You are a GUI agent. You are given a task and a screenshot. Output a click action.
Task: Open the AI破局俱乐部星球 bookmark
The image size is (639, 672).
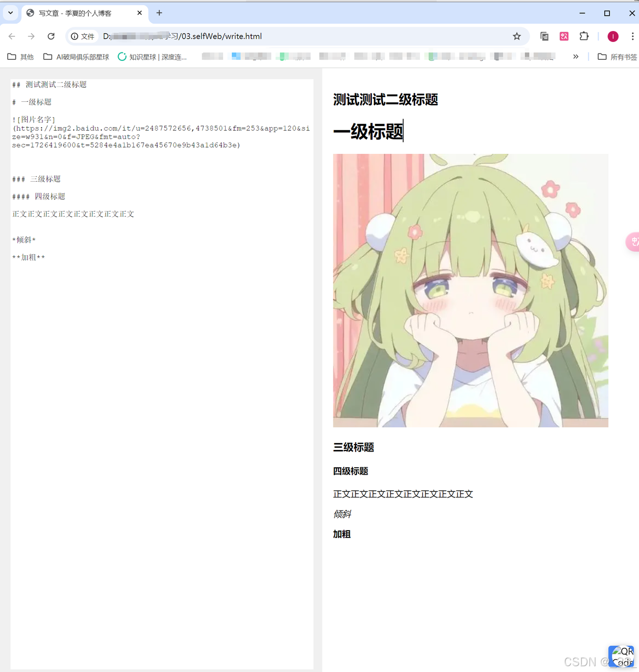coord(76,56)
